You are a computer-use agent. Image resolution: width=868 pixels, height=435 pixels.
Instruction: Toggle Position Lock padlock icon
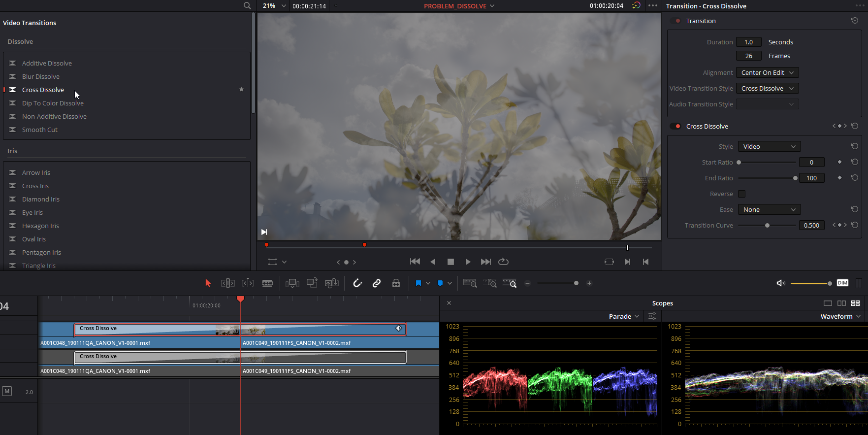pos(396,283)
